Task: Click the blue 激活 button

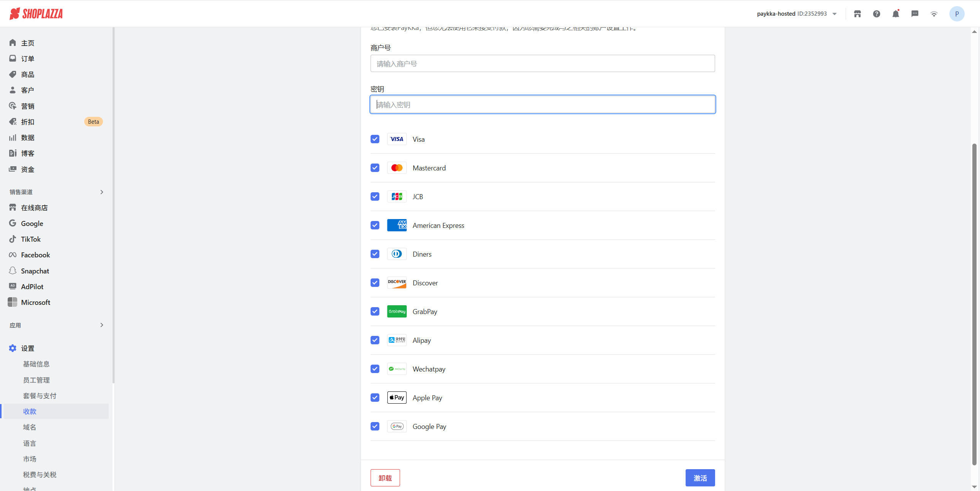Action: pyautogui.click(x=700, y=478)
